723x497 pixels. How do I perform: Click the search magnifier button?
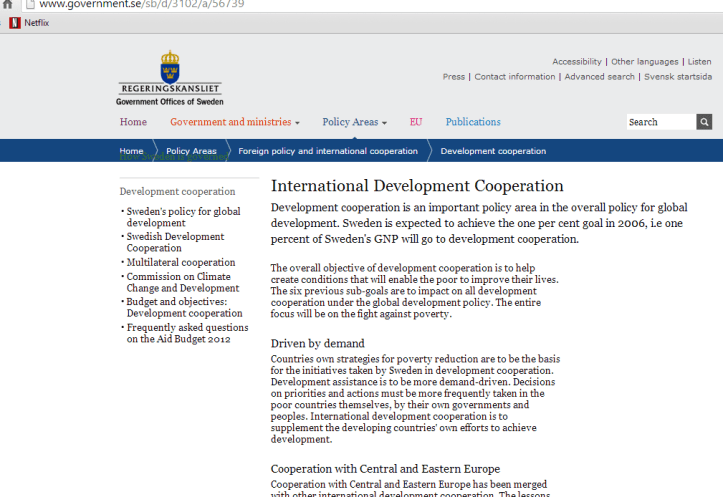coord(704,122)
